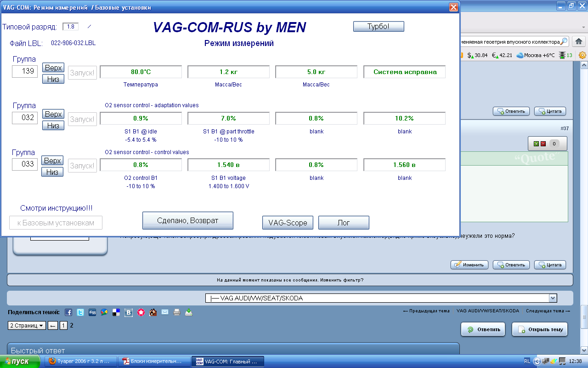The image size is (588, 368).
Task: Click the Система исправна status value
Action: [405, 72]
